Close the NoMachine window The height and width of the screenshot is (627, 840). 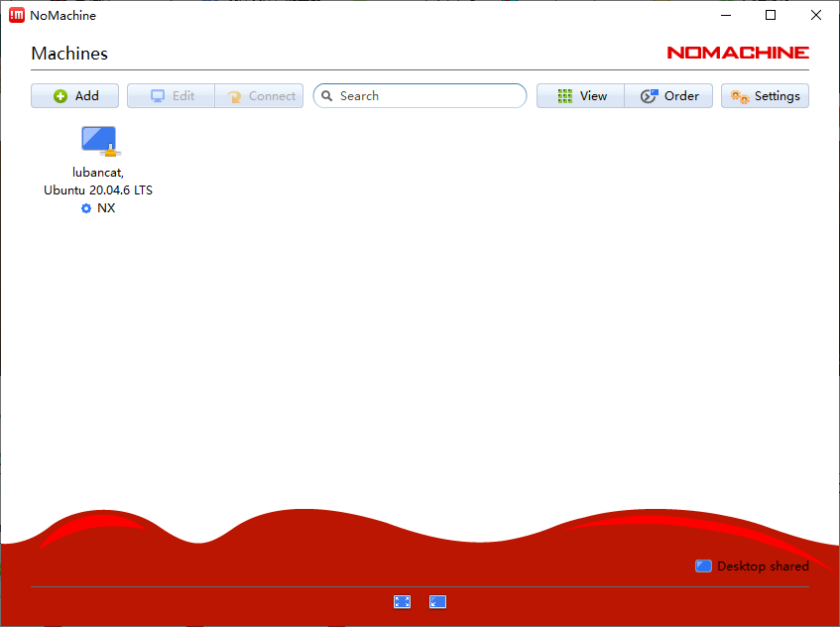click(x=816, y=15)
